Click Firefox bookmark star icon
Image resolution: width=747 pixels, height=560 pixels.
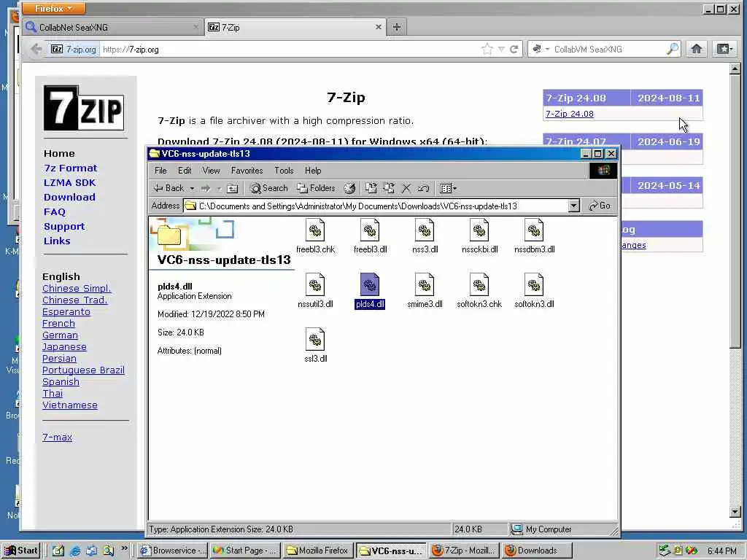[x=487, y=49]
